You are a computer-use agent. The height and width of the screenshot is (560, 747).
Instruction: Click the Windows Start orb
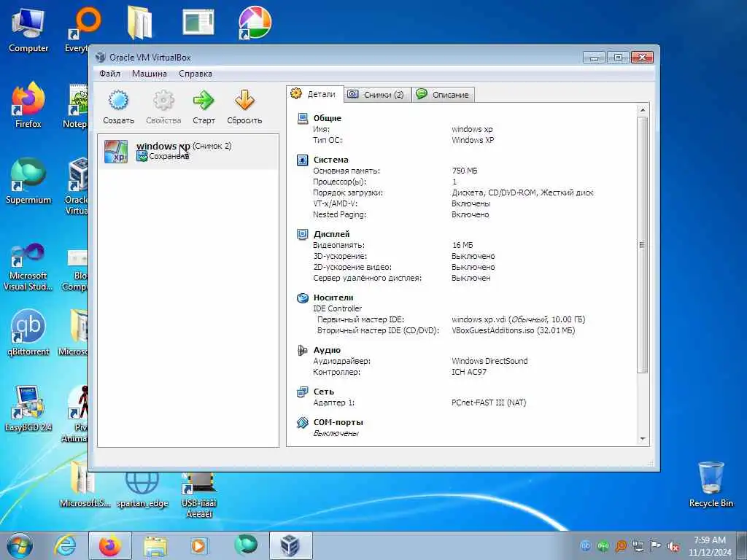coord(20,545)
